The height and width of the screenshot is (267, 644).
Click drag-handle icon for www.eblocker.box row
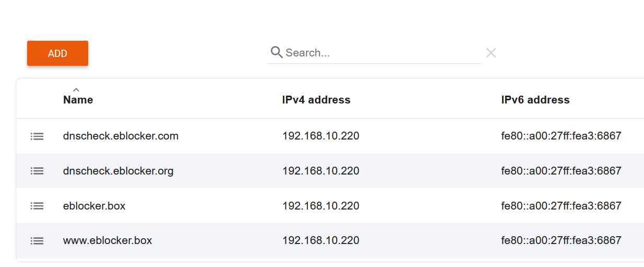37,241
